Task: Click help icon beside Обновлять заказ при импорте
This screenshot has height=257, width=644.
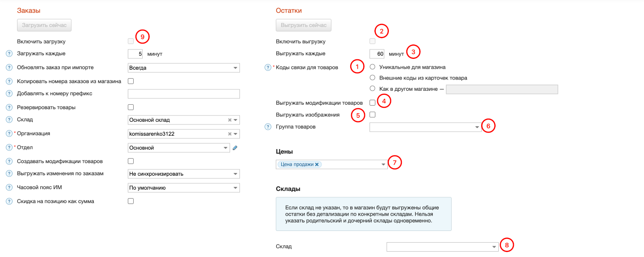Action: pyautogui.click(x=9, y=68)
